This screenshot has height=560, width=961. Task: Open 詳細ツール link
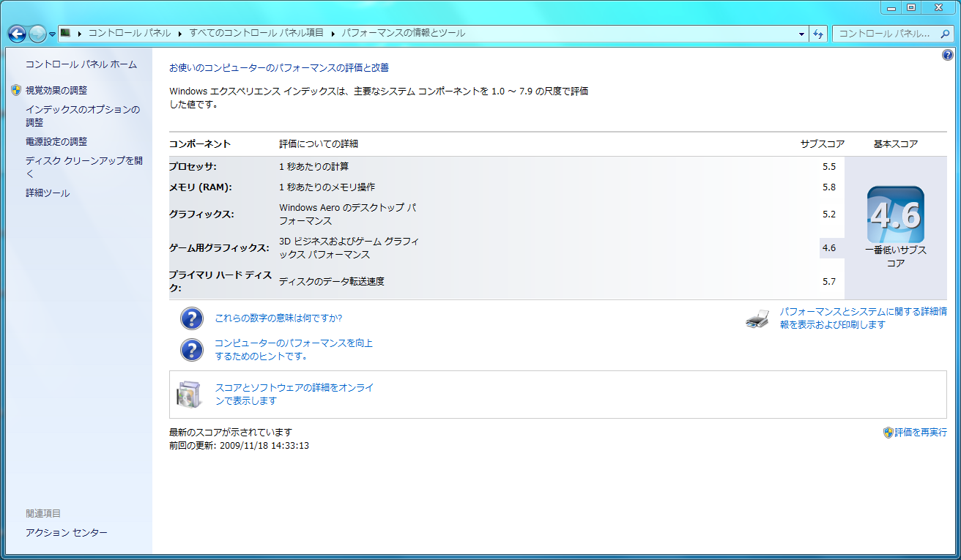click(x=48, y=193)
